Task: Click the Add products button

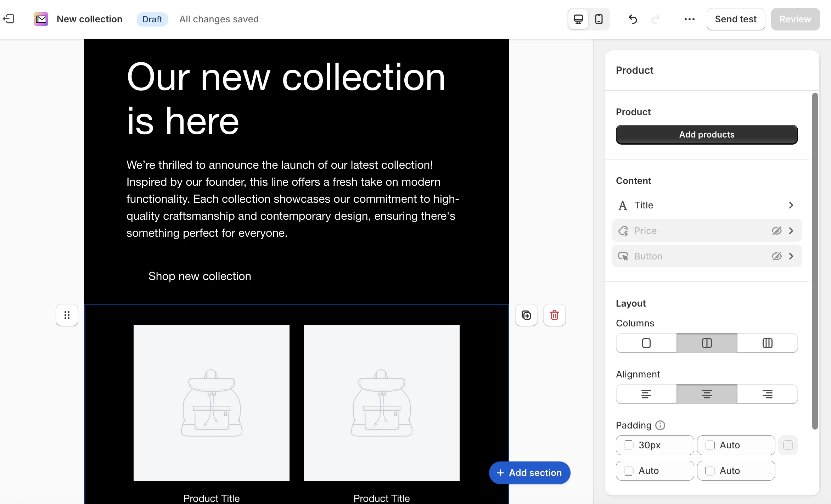Action: click(x=707, y=135)
